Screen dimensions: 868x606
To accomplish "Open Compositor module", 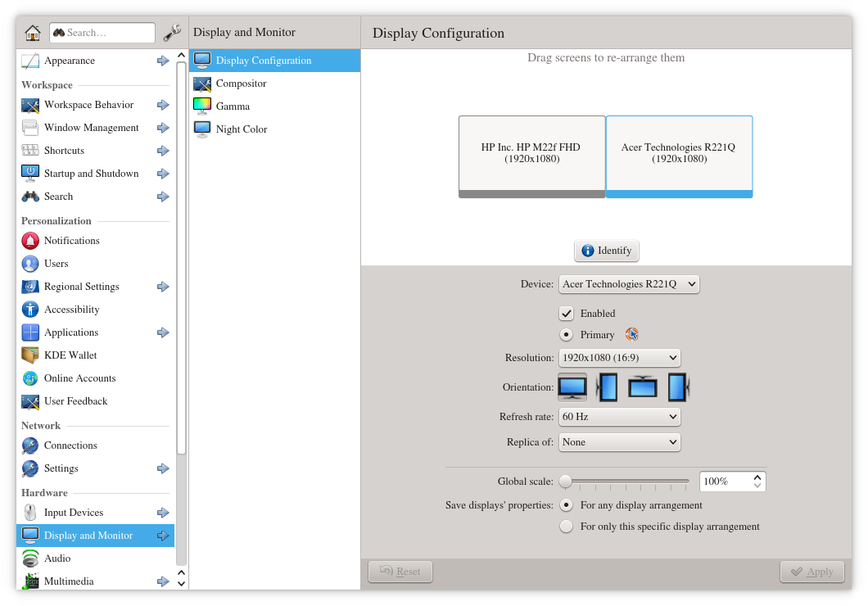I will (x=274, y=84).
